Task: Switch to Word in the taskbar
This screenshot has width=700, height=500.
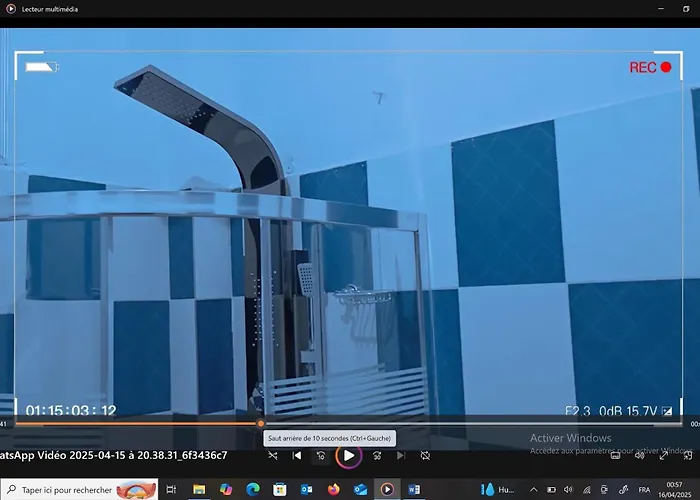Action: (414, 490)
